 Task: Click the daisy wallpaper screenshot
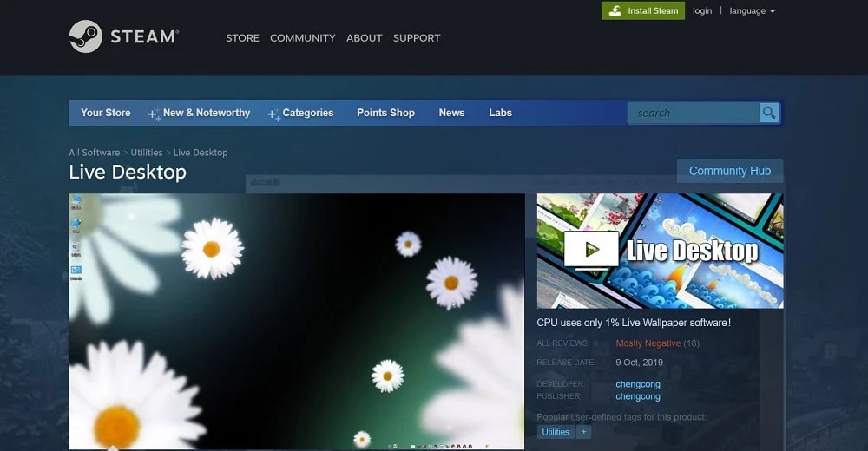pyautogui.click(x=297, y=321)
